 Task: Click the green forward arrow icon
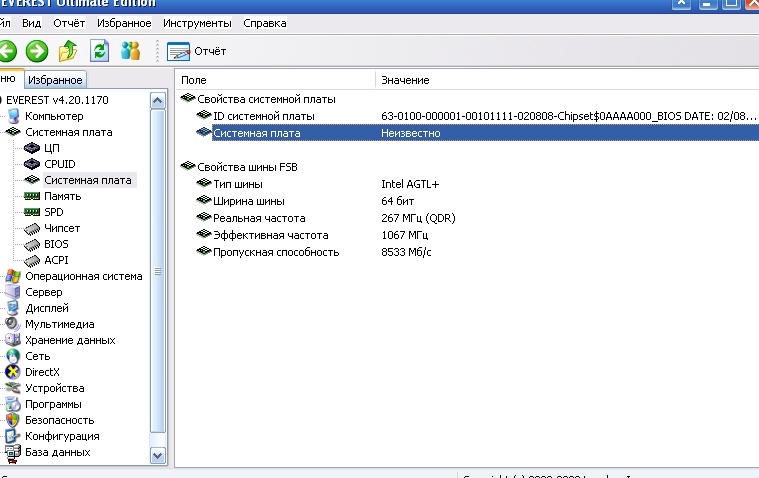pyautogui.click(x=37, y=51)
